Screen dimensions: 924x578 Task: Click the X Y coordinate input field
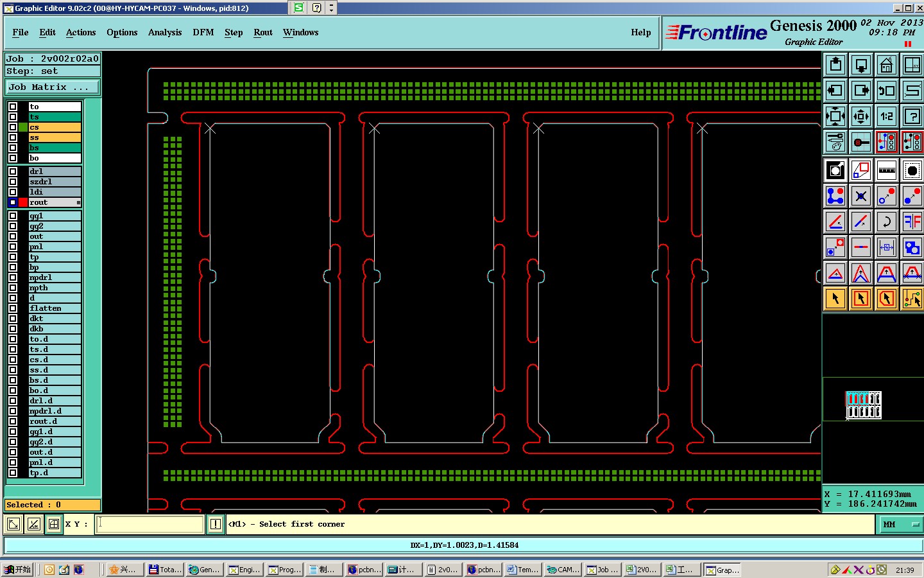150,524
